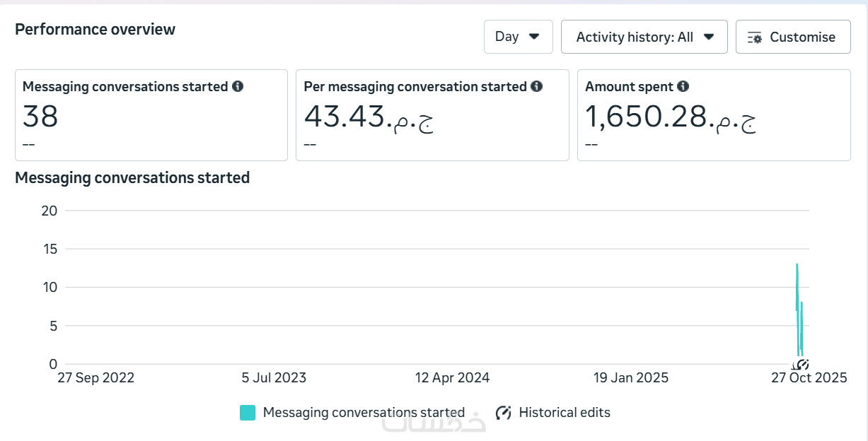
Task: Click the settings icon inside the Customise button
Action: pyautogui.click(x=755, y=37)
